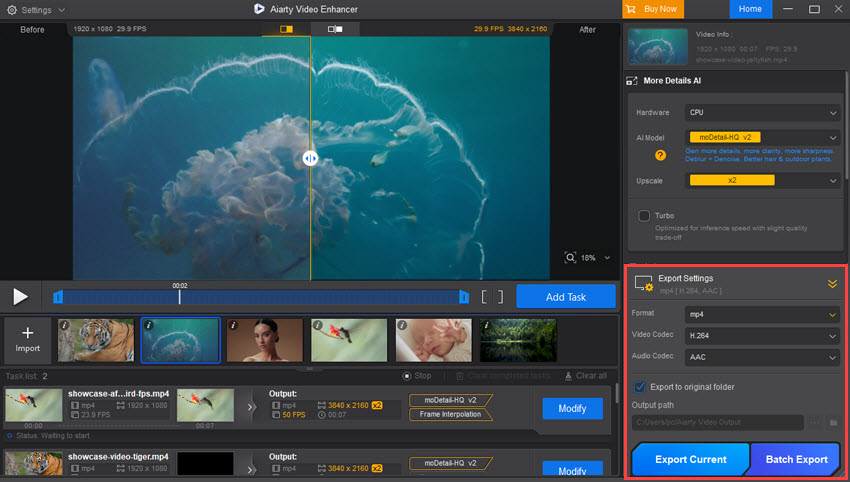Modify the showcase hummingbird fps task
Viewport: 850px width, 482px height.
click(x=572, y=409)
